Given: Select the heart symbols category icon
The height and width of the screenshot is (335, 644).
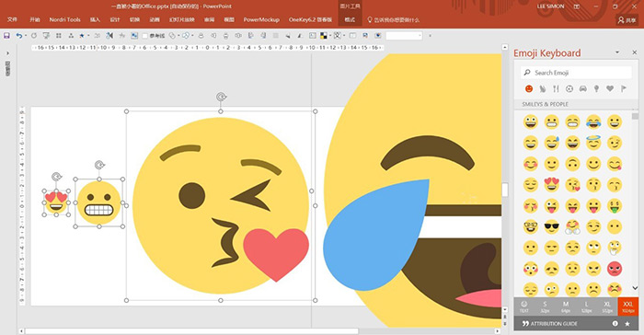Looking at the screenshot, I should (610, 88).
